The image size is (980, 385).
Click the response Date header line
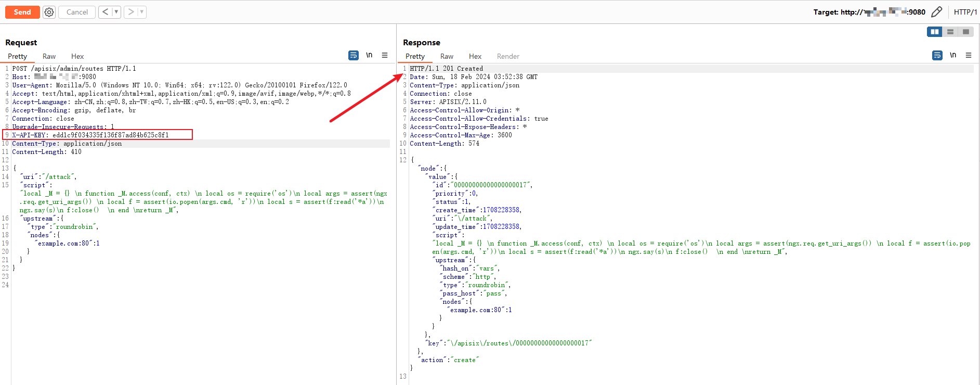click(474, 77)
